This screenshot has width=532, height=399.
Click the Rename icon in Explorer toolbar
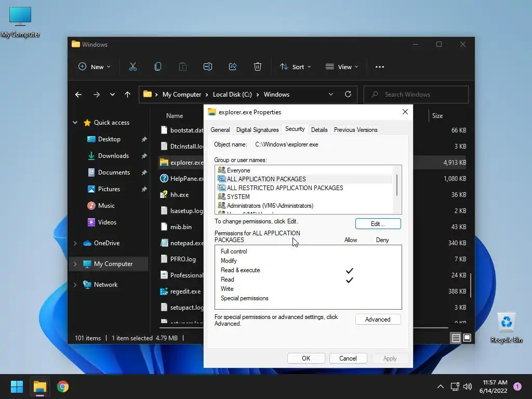[208, 67]
